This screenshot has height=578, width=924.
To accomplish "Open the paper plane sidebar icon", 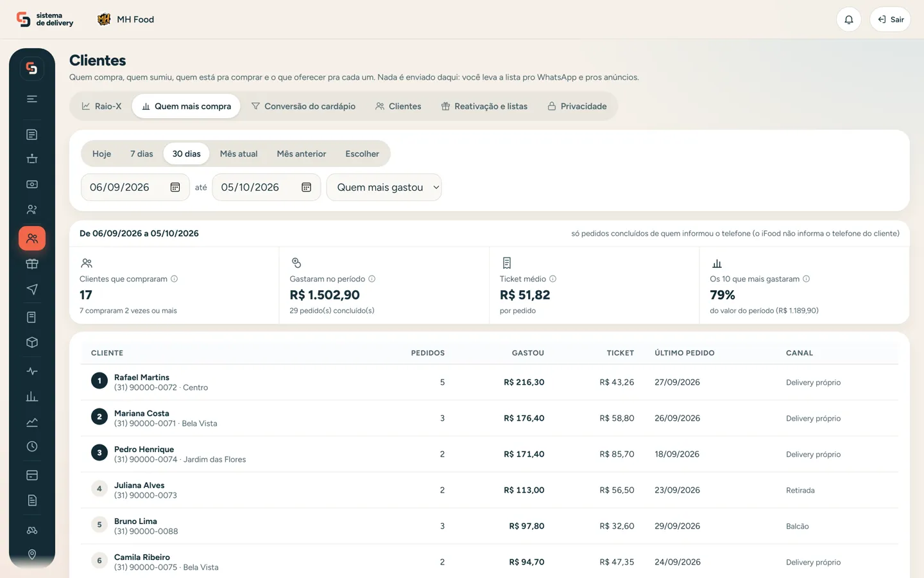I will 32,290.
